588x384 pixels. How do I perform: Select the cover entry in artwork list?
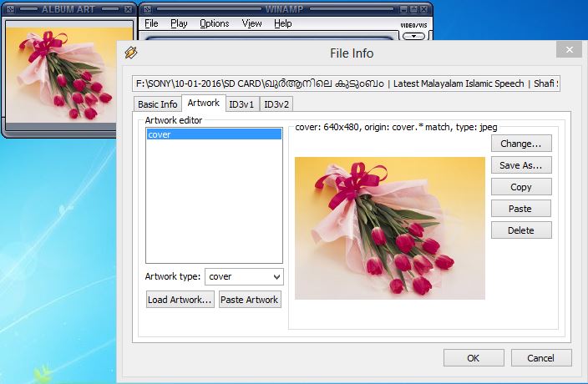[x=214, y=134]
